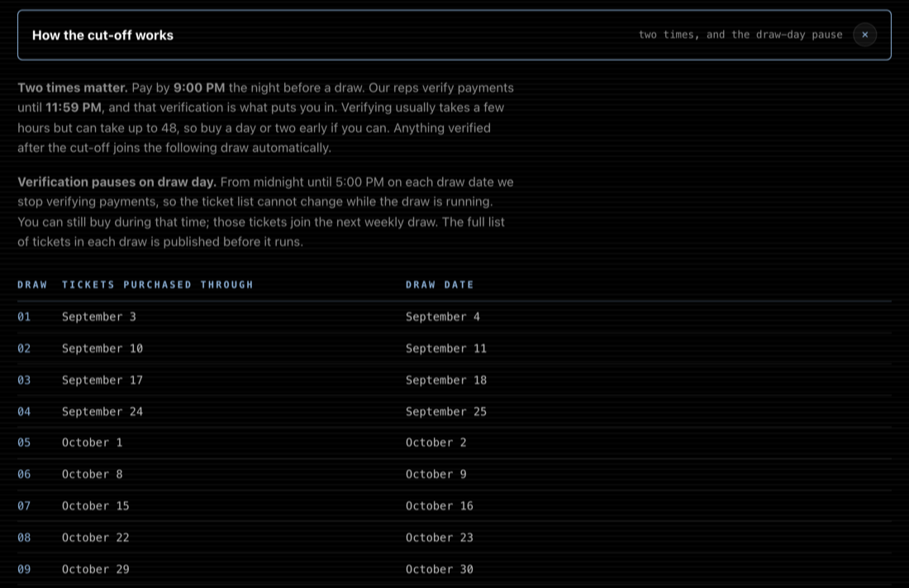Image resolution: width=909 pixels, height=588 pixels.
Task: Select draw number 09
Action: pos(24,570)
